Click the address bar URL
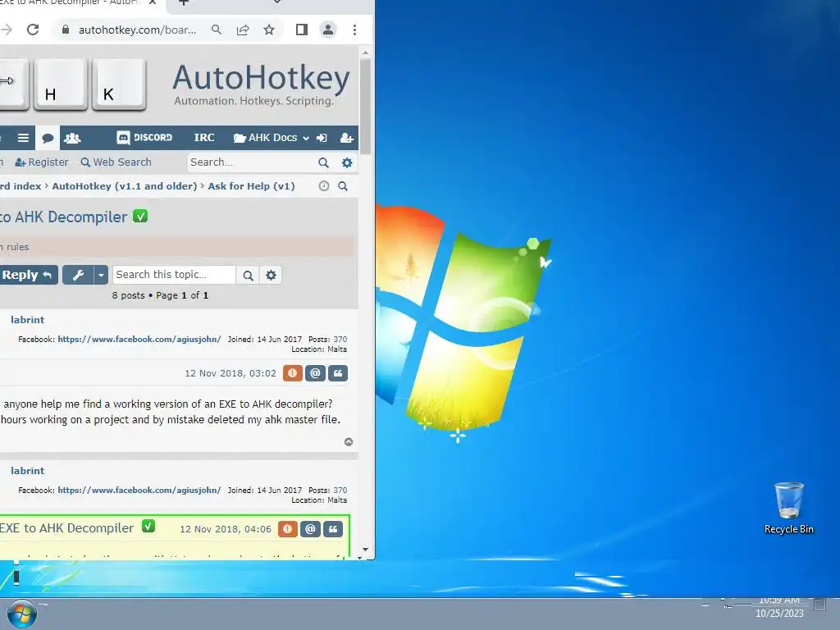840x630 pixels. click(137, 30)
